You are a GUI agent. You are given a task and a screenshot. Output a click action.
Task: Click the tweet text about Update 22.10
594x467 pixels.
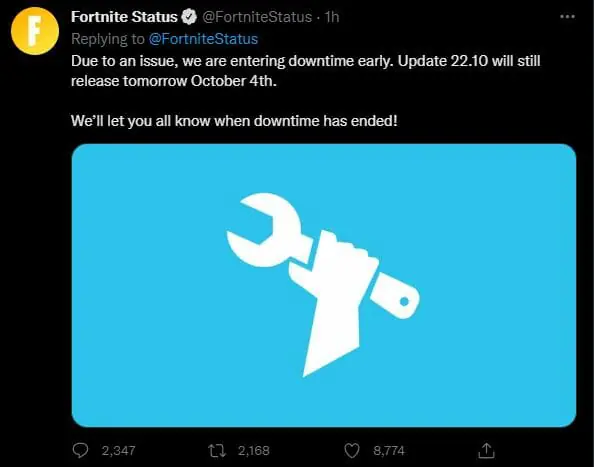[x=305, y=71]
